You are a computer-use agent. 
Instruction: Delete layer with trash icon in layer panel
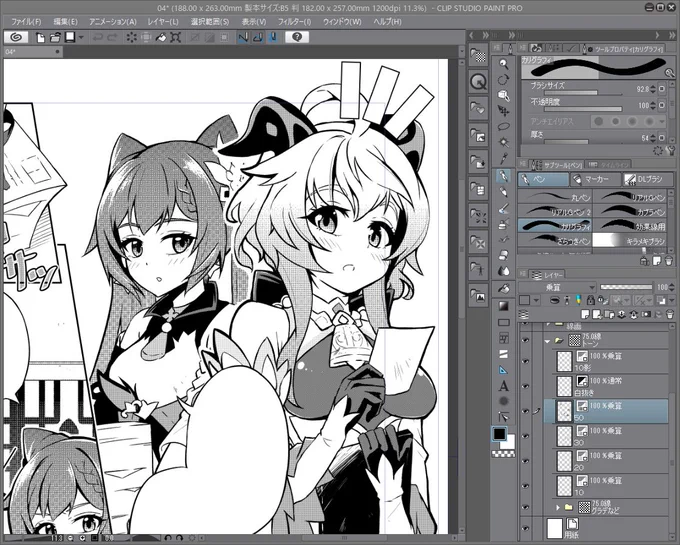(x=670, y=313)
